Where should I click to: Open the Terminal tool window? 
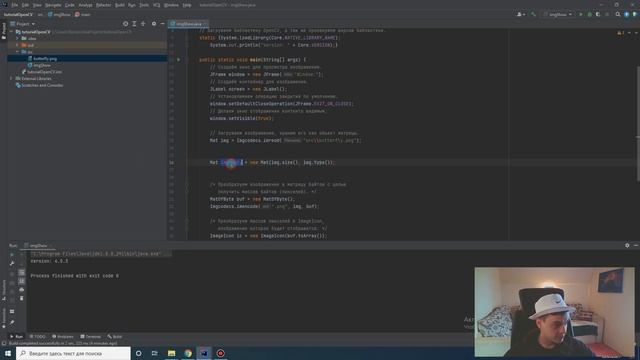(x=91, y=336)
